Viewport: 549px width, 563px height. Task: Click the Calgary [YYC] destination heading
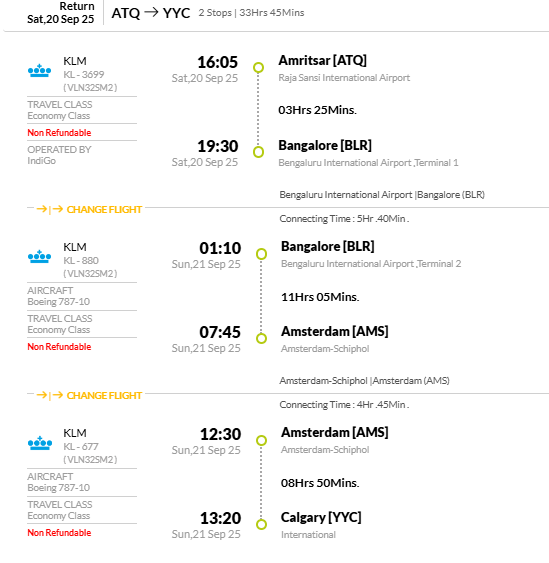click(x=321, y=517)
